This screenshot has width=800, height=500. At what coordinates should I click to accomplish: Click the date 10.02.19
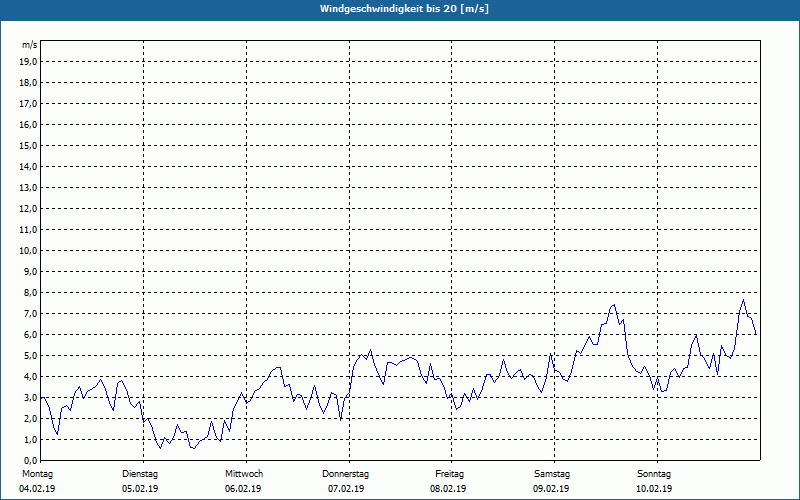654,489
